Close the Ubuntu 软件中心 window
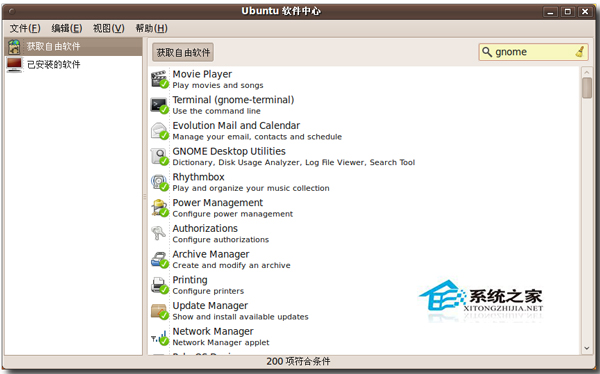Screen dimensions: 600x374 [585, 12]
